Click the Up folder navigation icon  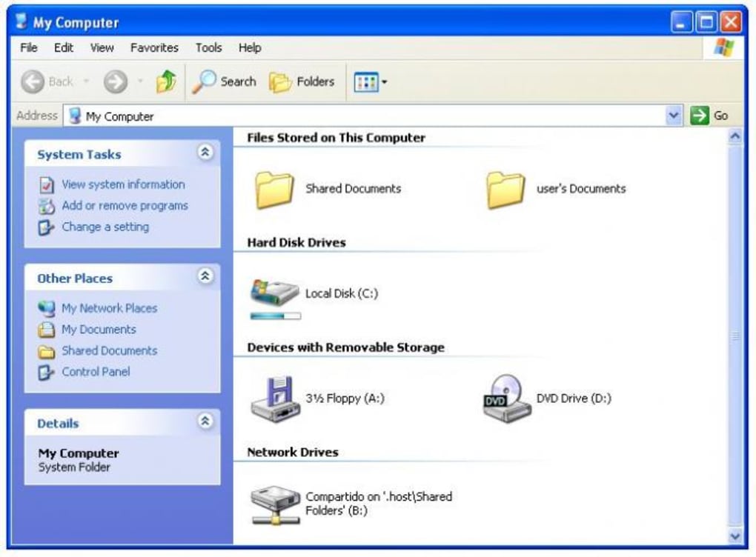(x=166, y=81)
